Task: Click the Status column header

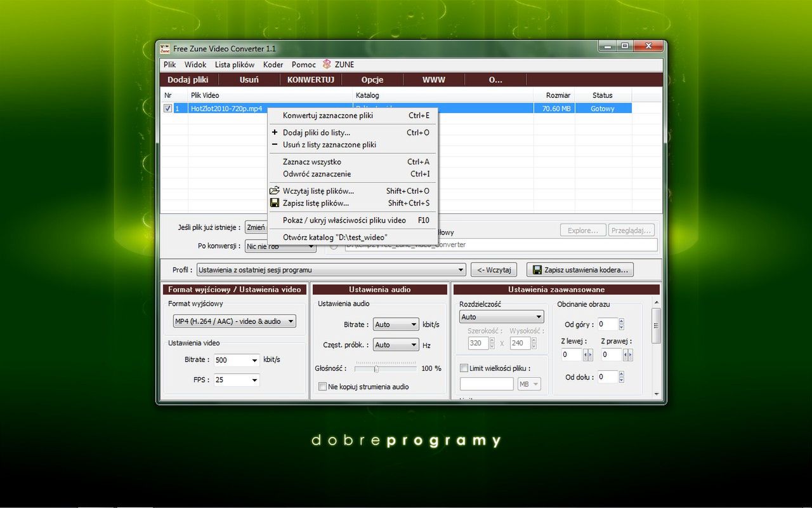Action: 603,95
